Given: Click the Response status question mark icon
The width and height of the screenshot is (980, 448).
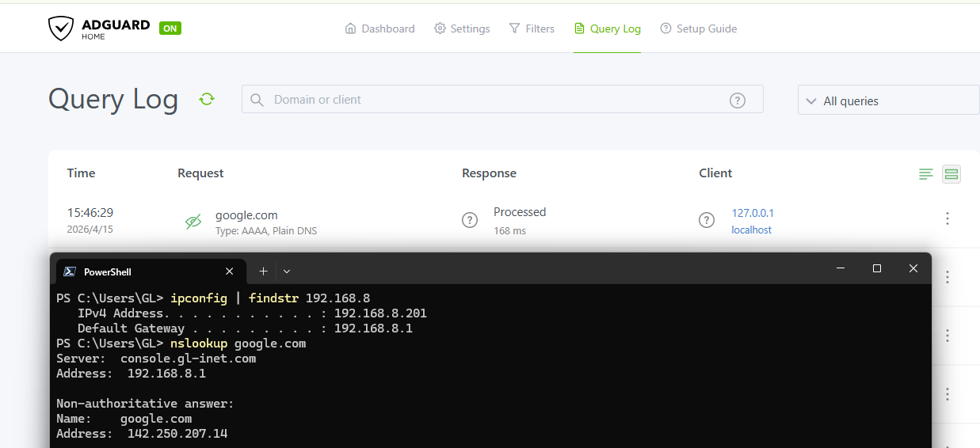Looking at the screenshot, I should click(x=470, y=220).
